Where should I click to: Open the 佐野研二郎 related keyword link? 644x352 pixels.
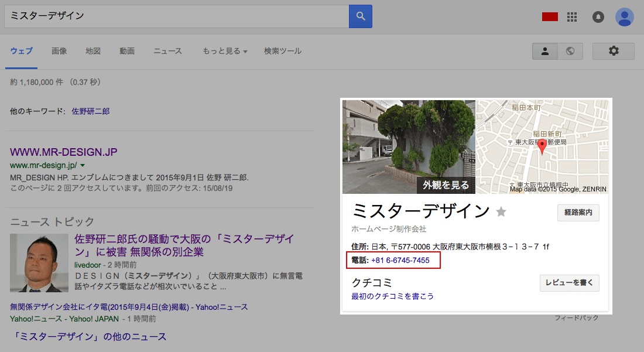pyautogui.click(x=91, y=111)
